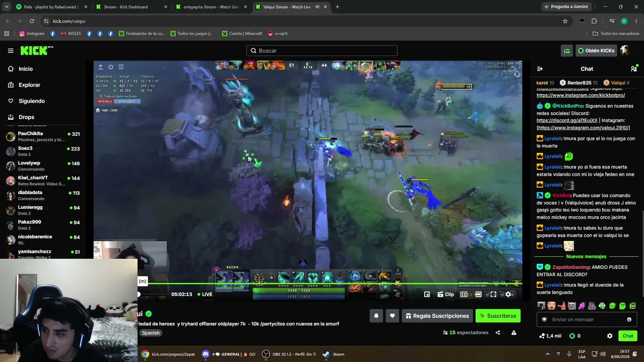644x362 pixels.
Task: Open the Todos los marcadores folder
Action: point(616,34)
